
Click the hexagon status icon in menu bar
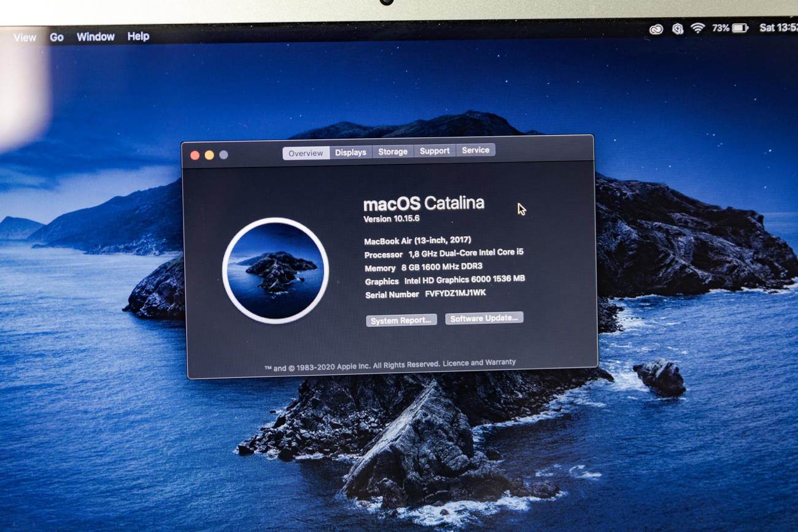(x=677, y=28)
